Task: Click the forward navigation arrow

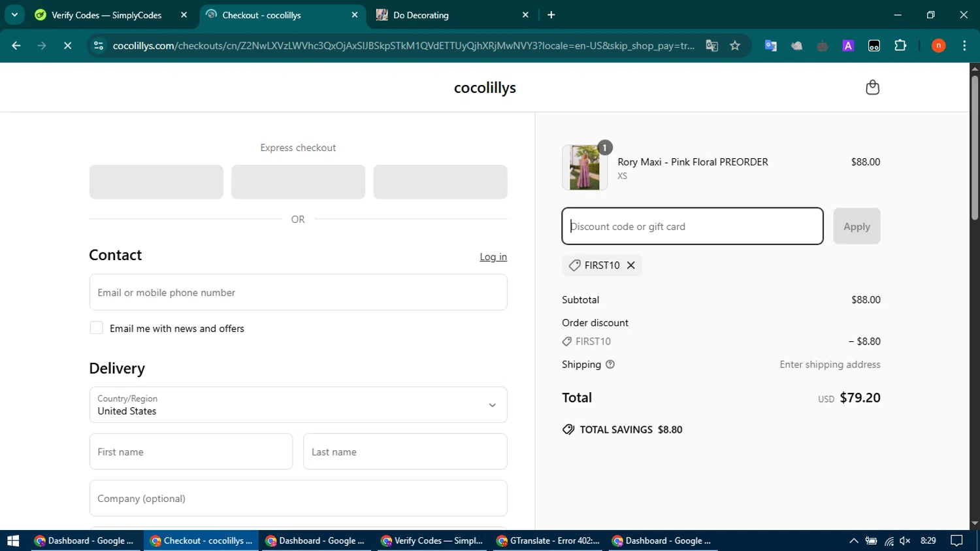Action: click(42, 46)
